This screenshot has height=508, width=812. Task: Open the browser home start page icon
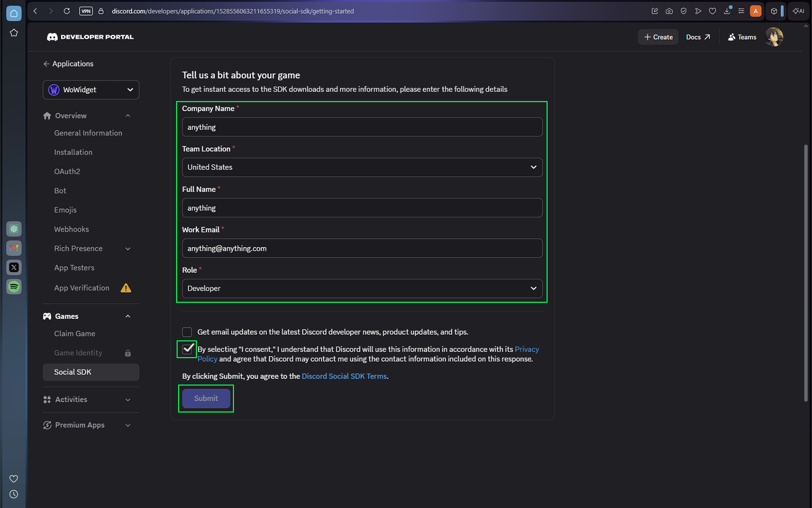[x=14, y=13]
